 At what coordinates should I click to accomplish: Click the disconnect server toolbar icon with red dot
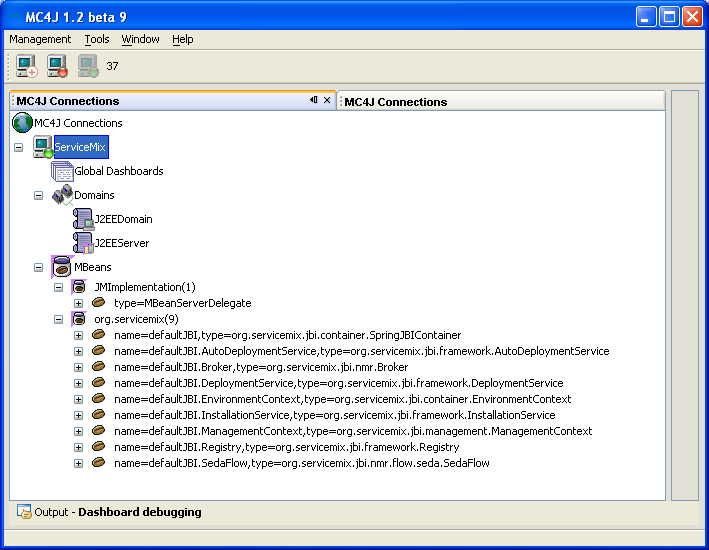pyautogui.click(x=57, y=66)
